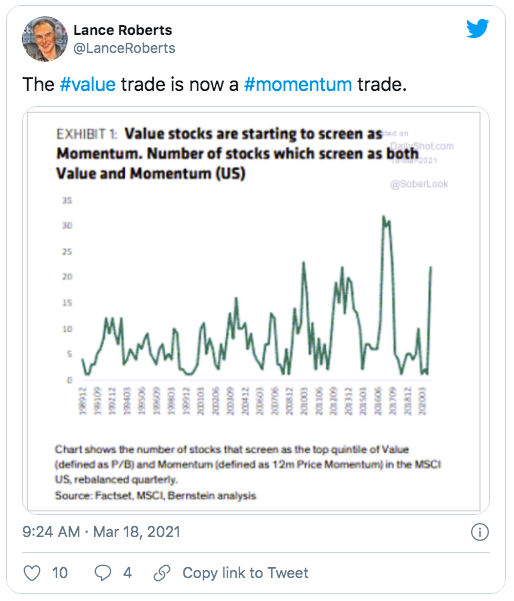The height and width of the screenshot is (601, 514).
Task: Click Copy link to Tweet
Action: coord(245,573)
